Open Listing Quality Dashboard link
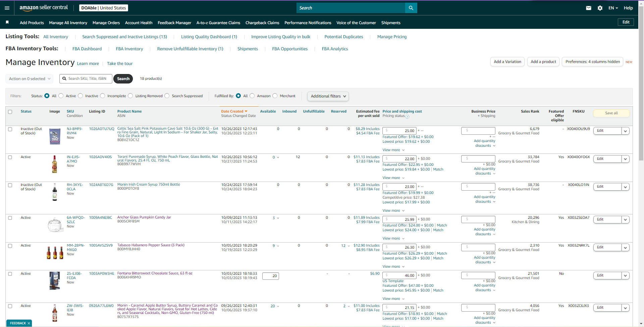 tap(209, 37)
